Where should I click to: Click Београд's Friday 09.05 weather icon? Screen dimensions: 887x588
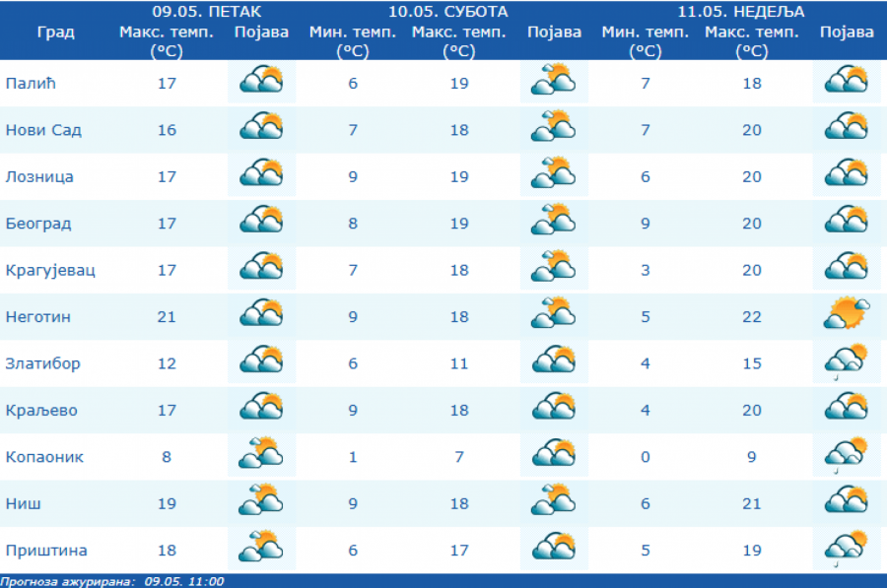[x=261, y=222]
